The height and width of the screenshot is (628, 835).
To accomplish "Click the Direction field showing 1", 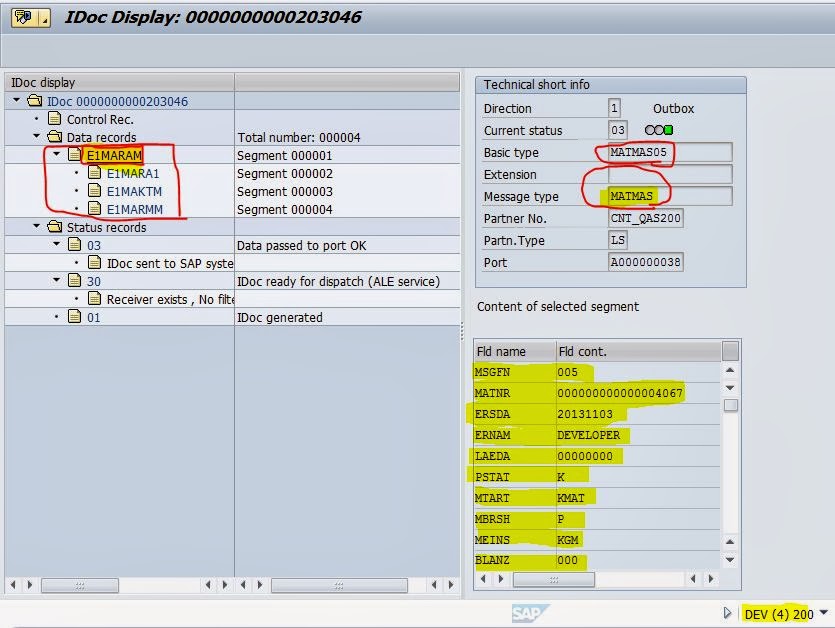I will pyautogui.click(x=614, y=108).
